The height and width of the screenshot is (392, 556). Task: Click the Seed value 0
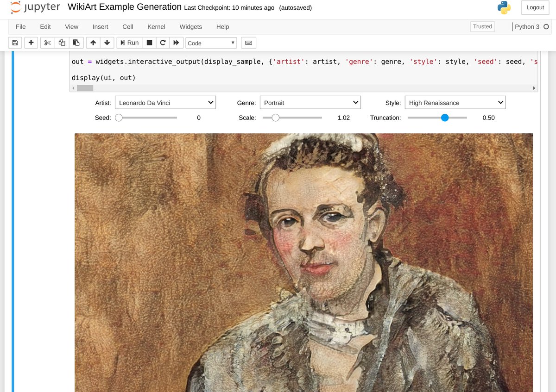[x=199, y=118]
